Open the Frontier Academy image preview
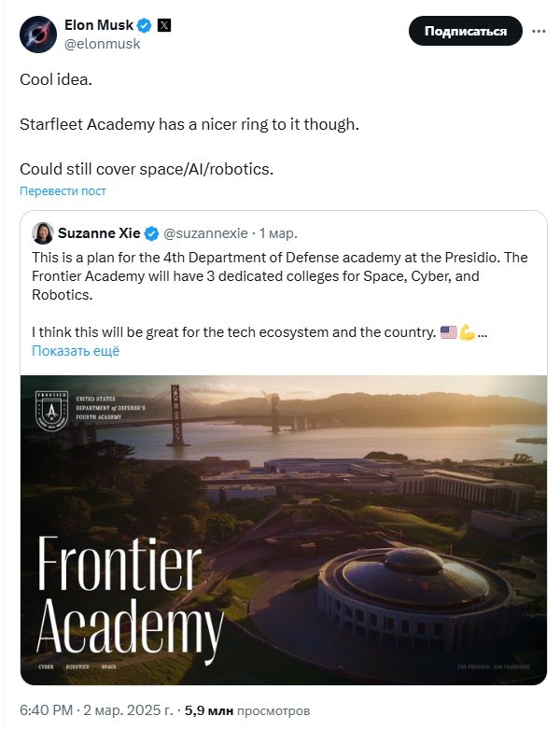The height and width of the screenshot is (730, 560). coord(284,529)
